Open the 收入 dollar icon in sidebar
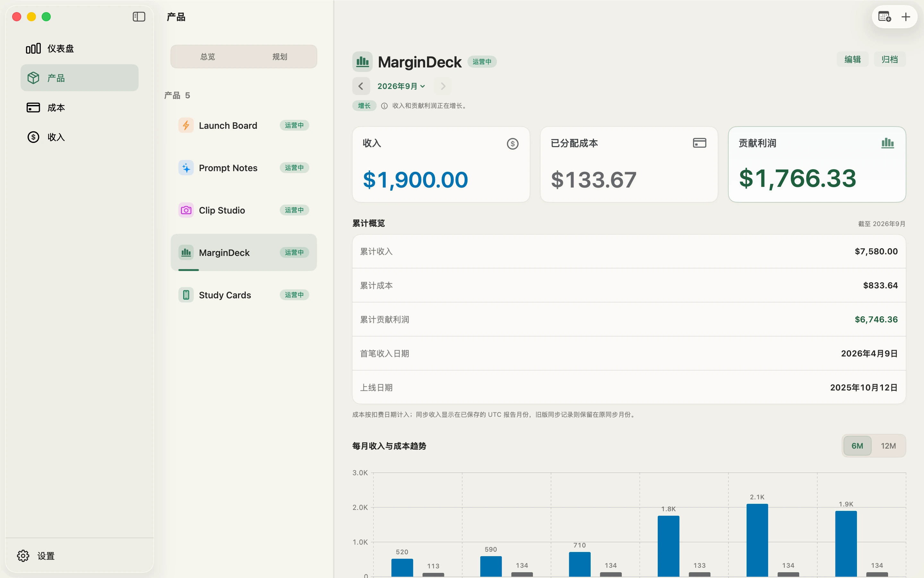 pos(33,137)
